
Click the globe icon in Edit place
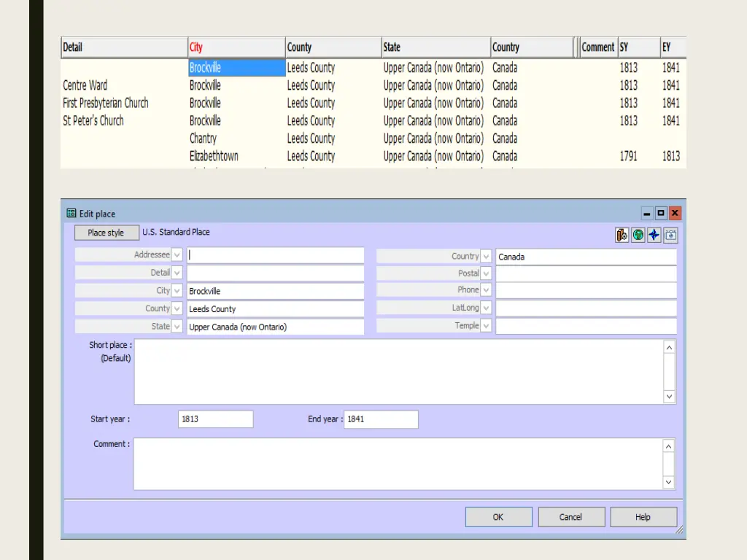pos(638,235)
